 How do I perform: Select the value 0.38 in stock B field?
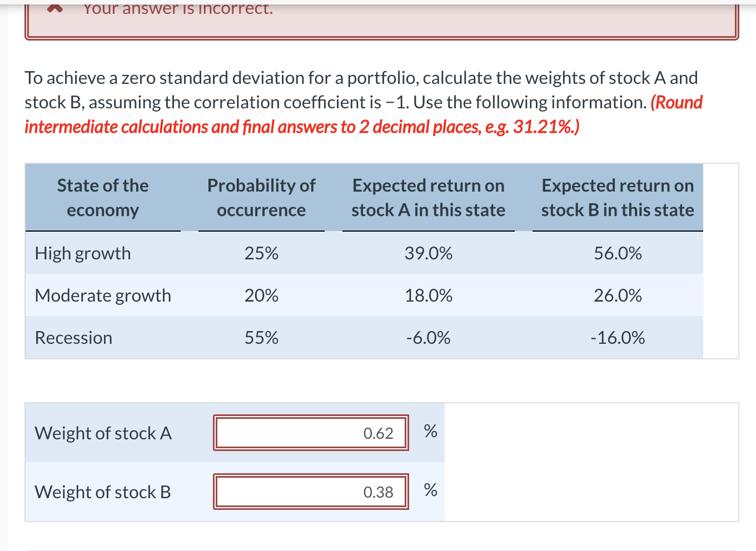click(x=379, y=492)
